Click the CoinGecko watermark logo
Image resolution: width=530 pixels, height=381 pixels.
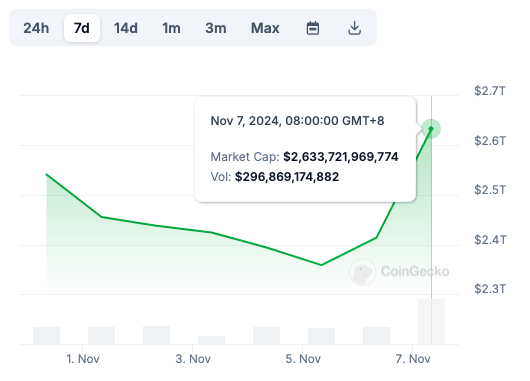399,271
